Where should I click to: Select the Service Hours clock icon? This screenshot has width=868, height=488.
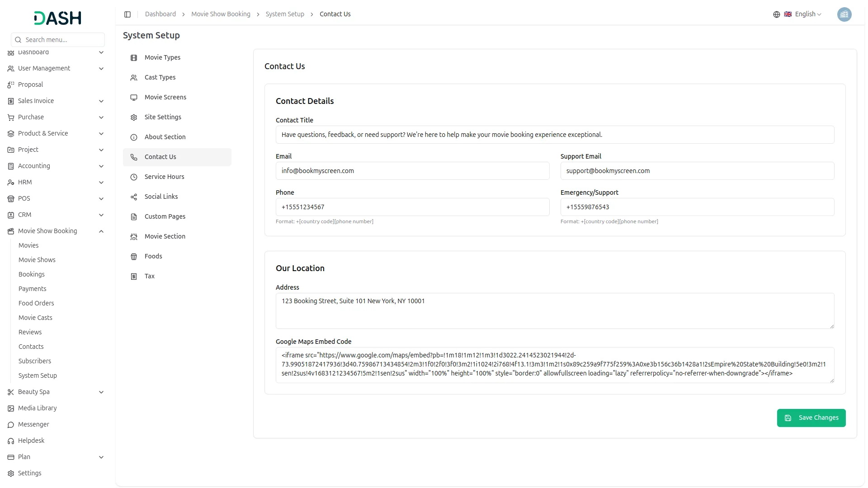pyautogui.click(x=133, y=177)
